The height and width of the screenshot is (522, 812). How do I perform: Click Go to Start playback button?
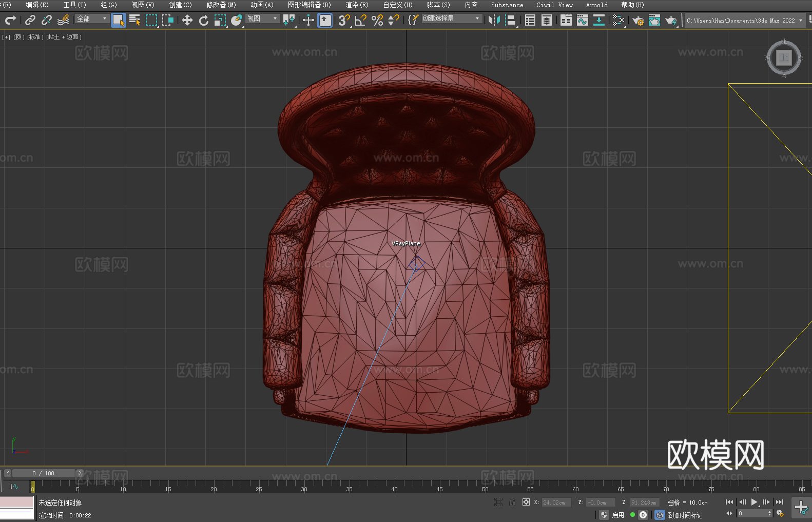(729, 502)
